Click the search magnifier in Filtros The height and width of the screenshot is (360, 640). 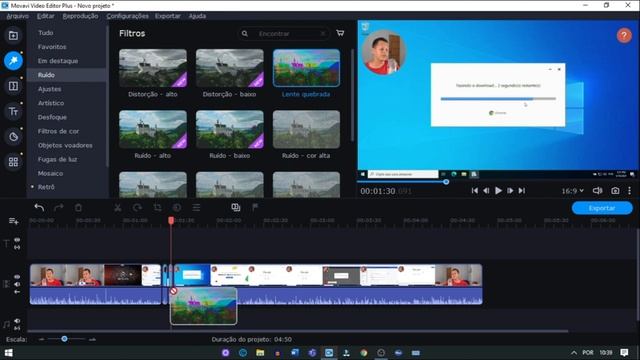244,33
